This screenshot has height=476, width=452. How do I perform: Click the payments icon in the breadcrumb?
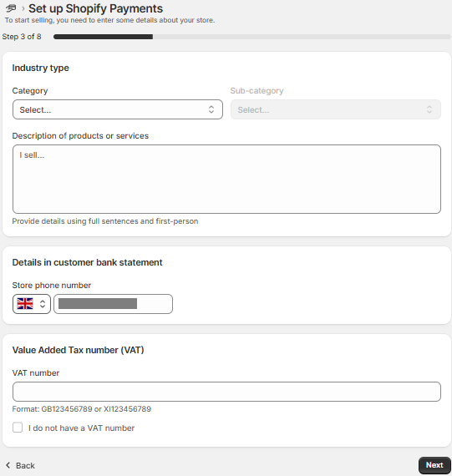pyautogui.click(x=11, y=8)
